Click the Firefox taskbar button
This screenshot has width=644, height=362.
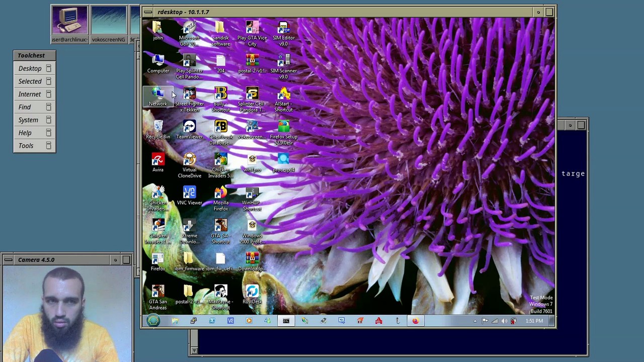point(416,321)
